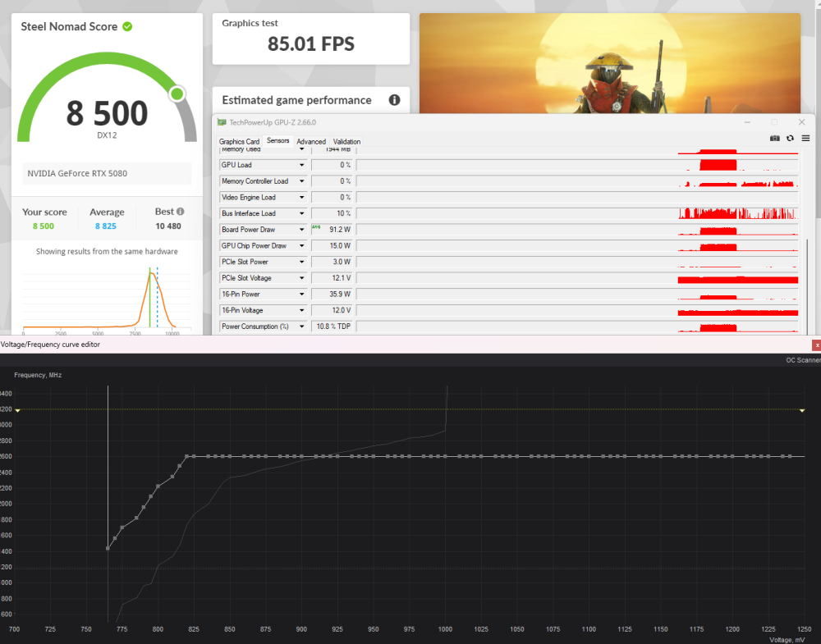Click the yellow frequency limit marker on right
This screenshot has height=644, width=821.
pos(802,411)
